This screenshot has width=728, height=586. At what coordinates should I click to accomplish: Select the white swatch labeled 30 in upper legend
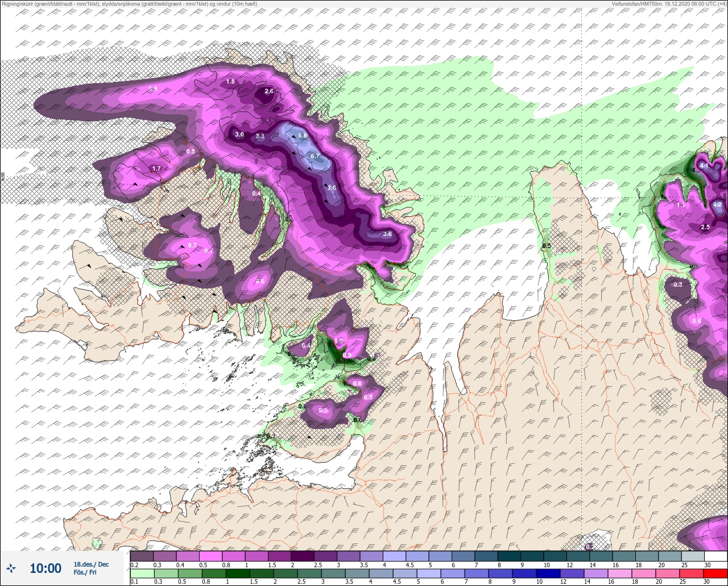click(x=715, y=556)
